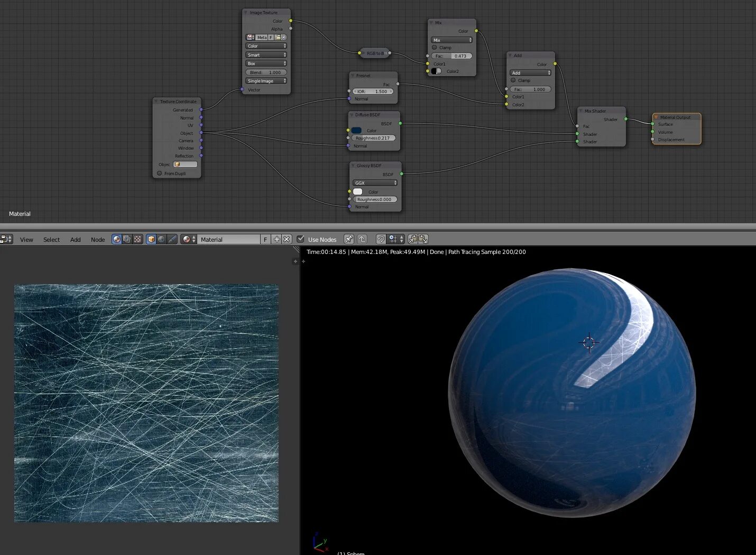Screen dimensions: 756x555
Task: Click the Texture Coordinate node header
Action: pos(177,102)
